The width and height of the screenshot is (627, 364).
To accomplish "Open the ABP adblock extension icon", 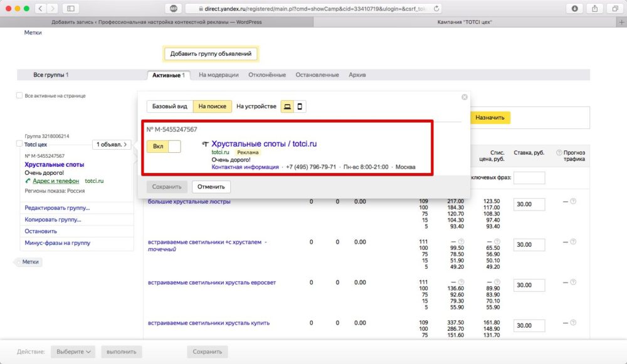I will point(174,8).
